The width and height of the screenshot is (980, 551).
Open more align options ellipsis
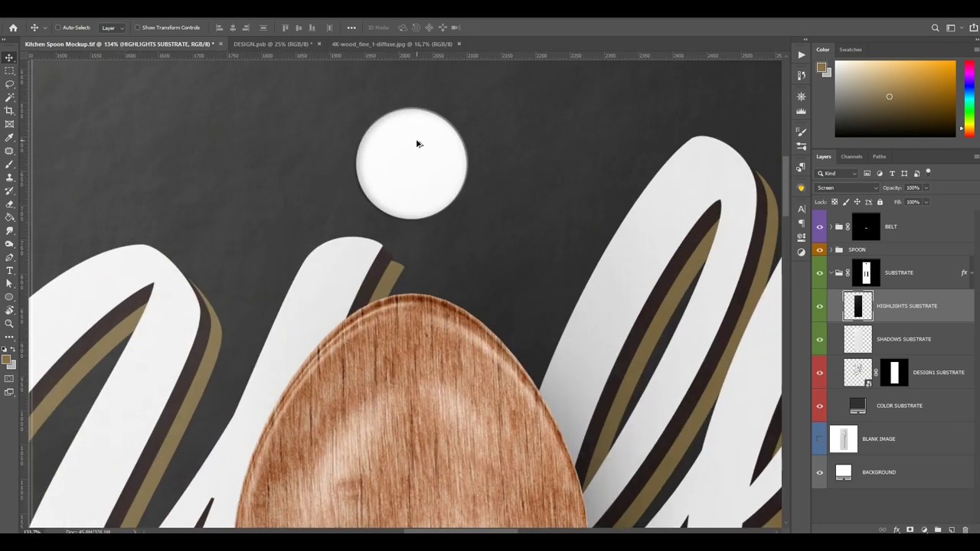351,28
